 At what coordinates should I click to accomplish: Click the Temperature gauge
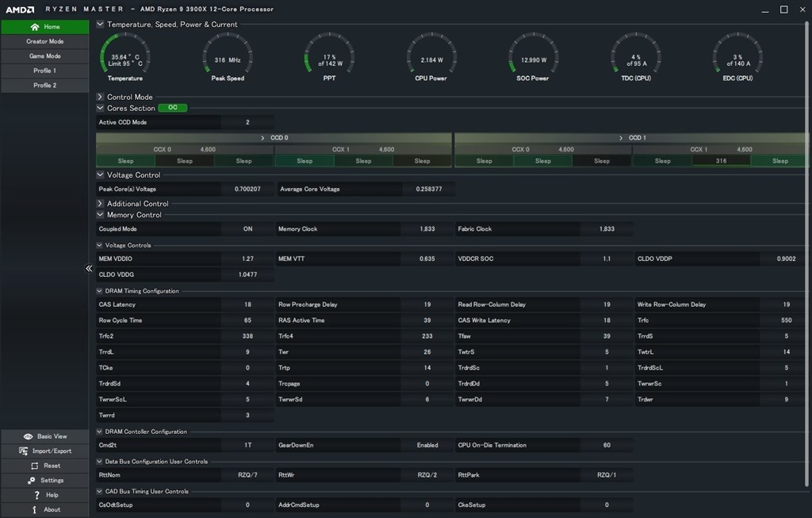tap(124, 58)
